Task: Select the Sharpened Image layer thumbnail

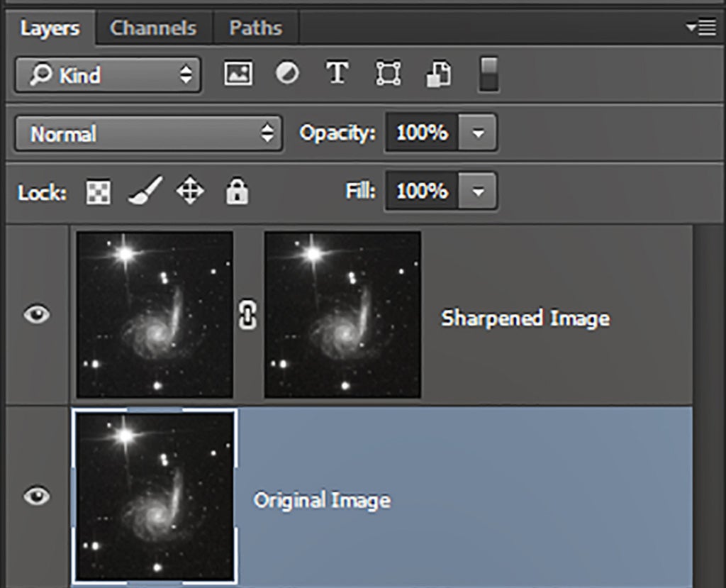Action: pyautogui.click(x=155, y=315)
